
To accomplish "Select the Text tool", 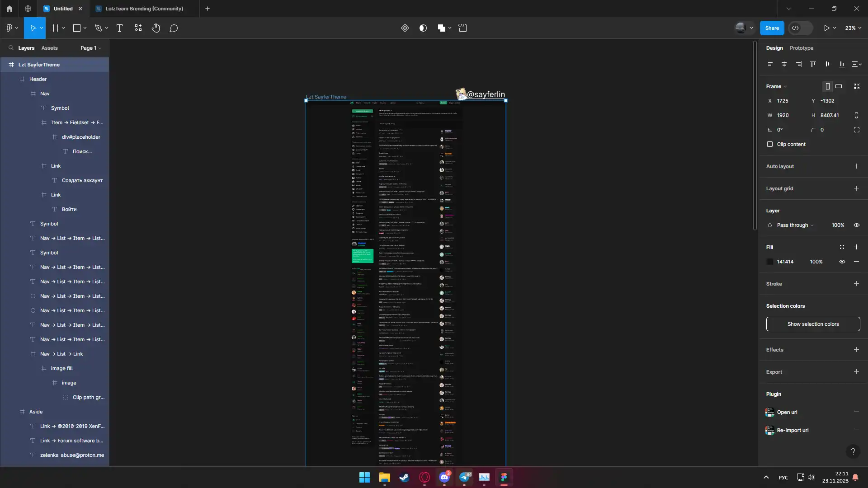I will pyautogui.click(x=119, y=28).
